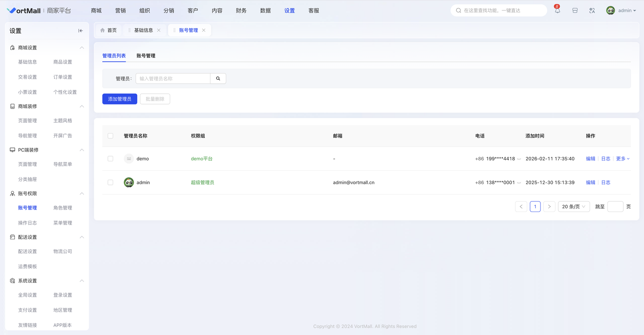This screenshot has width=644, height=335.
Task: Open the language translation icon
Action: [x=592, y=11]
